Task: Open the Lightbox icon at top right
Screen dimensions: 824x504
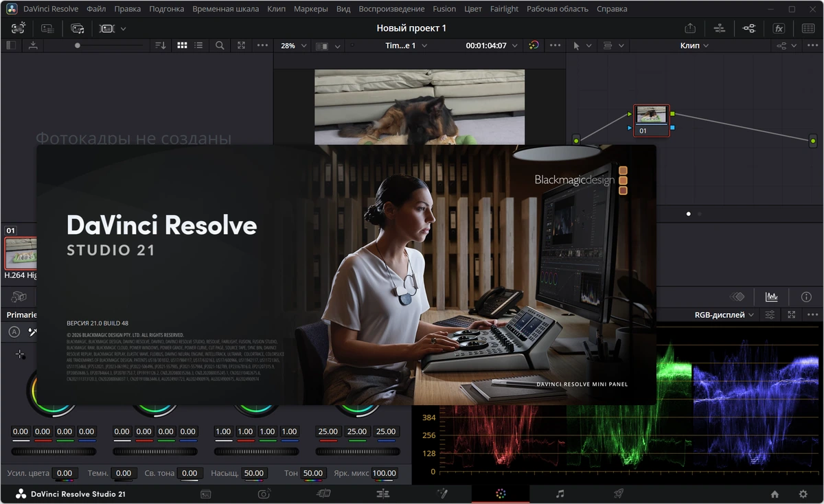Action: [x=809, y=28]
